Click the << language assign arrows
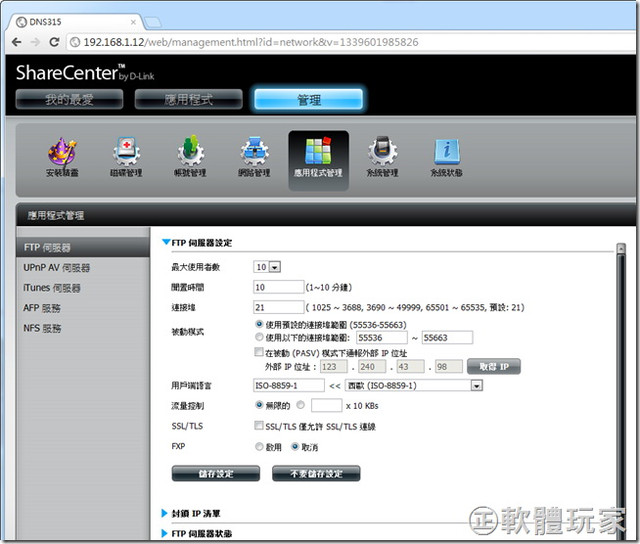The image size is (640, 544). point(335,386)
